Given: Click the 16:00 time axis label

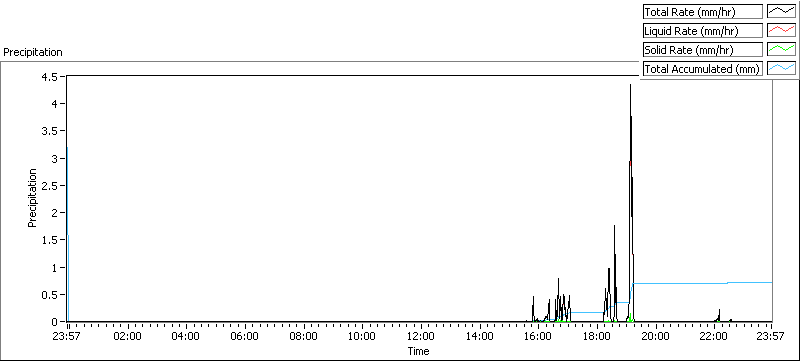Looking at the screenshot, I should (x=538, y=337).
